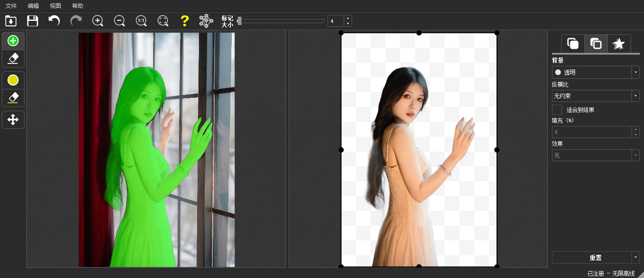Open the 帮助 menu
This screenshot has width=644, height=278.
click(x=78, y=6)
